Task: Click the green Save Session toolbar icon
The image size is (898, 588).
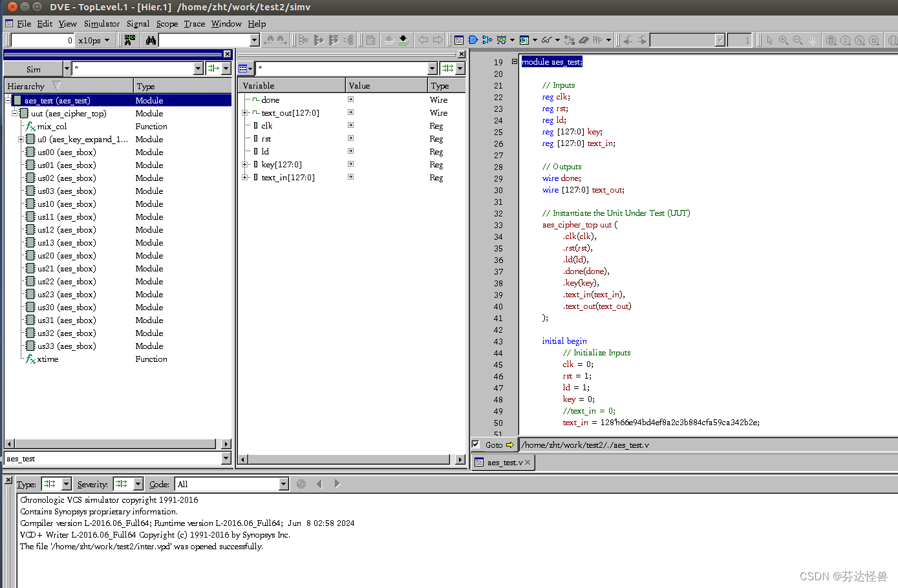Action: point(403,39)
